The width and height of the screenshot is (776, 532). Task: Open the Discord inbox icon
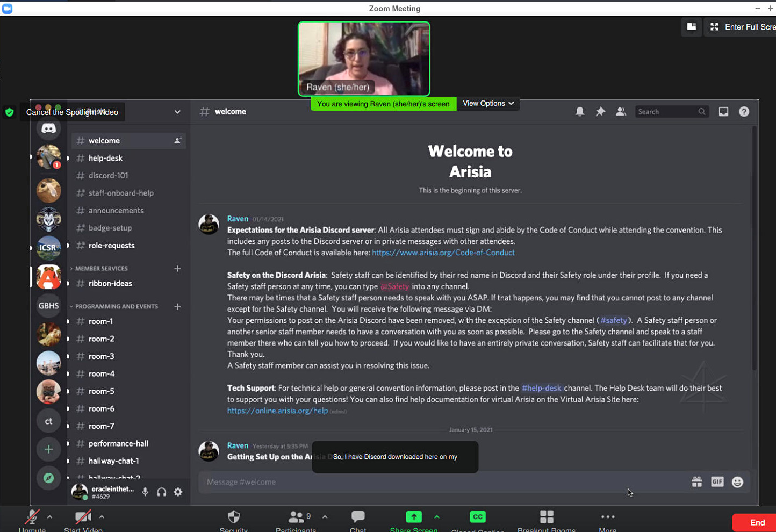[x=723, y=112]
